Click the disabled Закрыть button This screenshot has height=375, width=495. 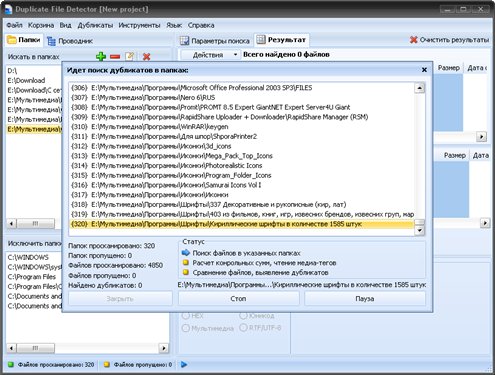tap(120, 298)
